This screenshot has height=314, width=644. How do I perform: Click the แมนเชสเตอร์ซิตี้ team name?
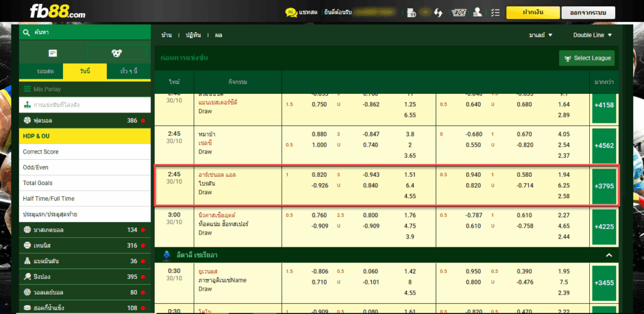(x=218, y=103)
